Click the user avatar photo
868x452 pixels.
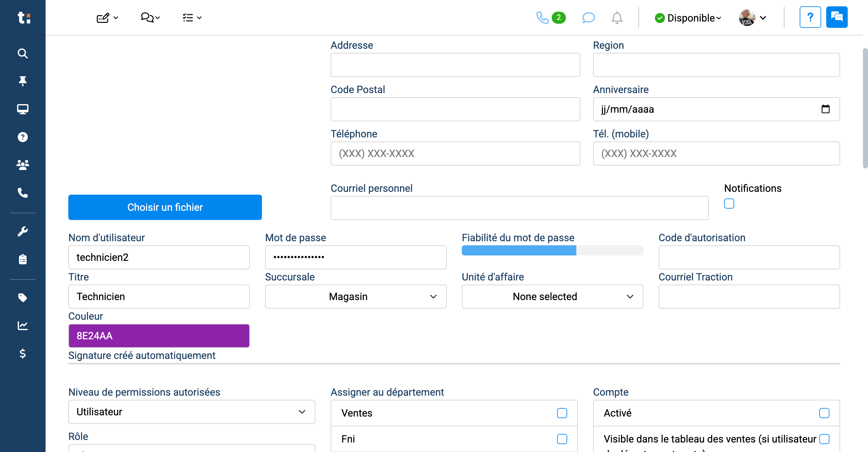[747, 17]
